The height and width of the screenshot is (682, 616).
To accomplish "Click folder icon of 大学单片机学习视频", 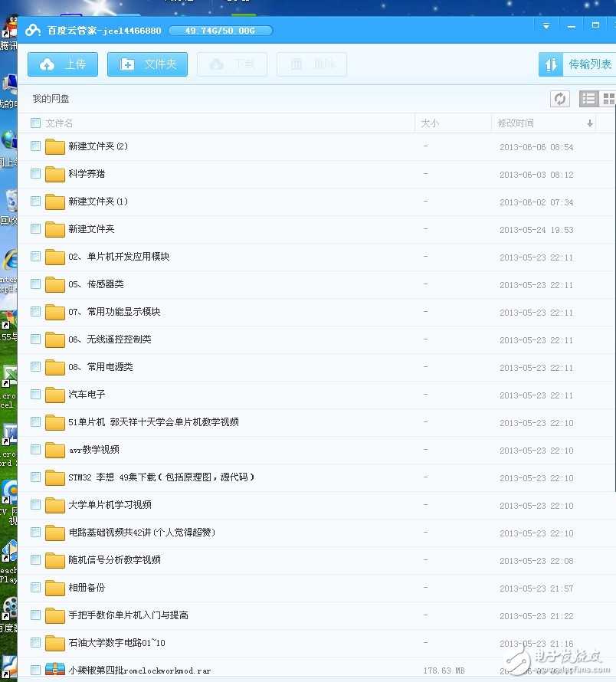I will coord(55,505).
